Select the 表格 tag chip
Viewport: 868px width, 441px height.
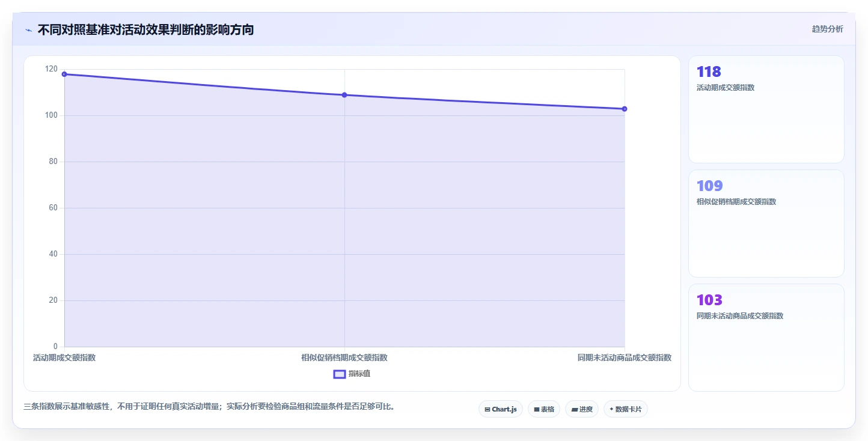(x=544, y=409)
